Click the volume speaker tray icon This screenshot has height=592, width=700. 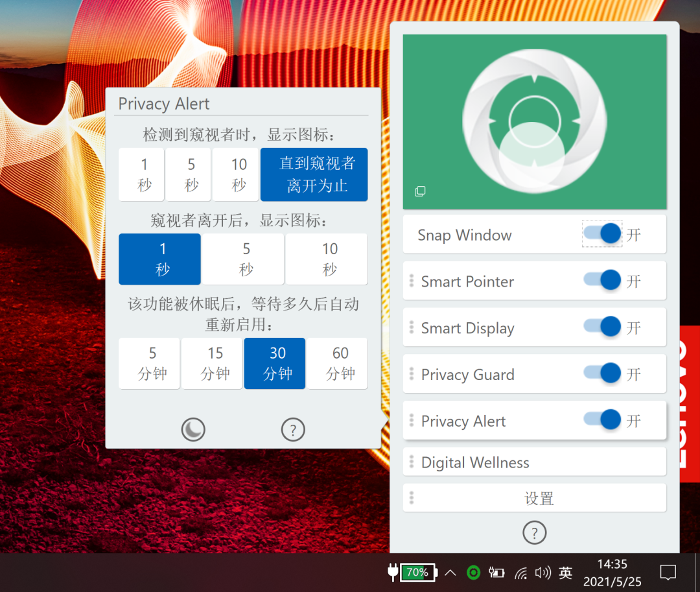[542, 573]
